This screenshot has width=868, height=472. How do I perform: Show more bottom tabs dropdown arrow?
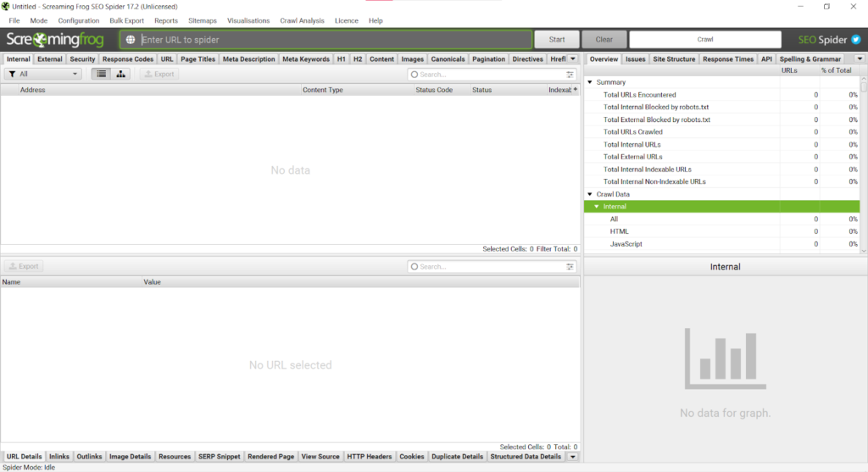[573, 457]
